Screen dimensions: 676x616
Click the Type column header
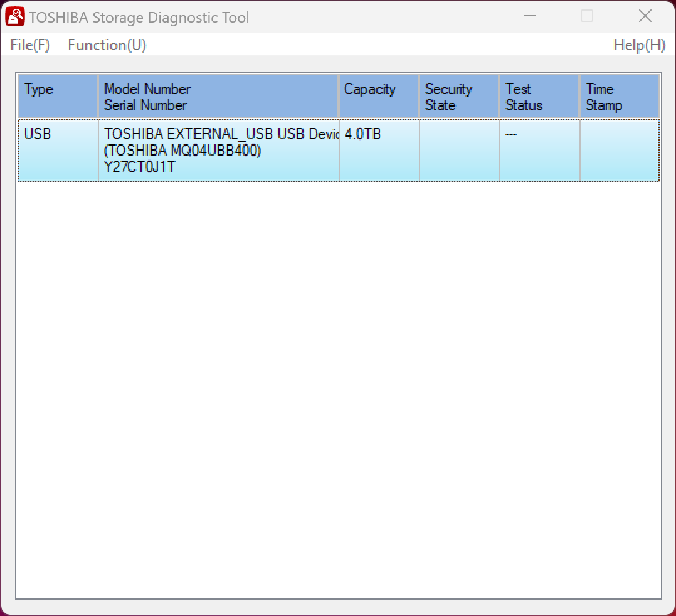click(56, 95)
